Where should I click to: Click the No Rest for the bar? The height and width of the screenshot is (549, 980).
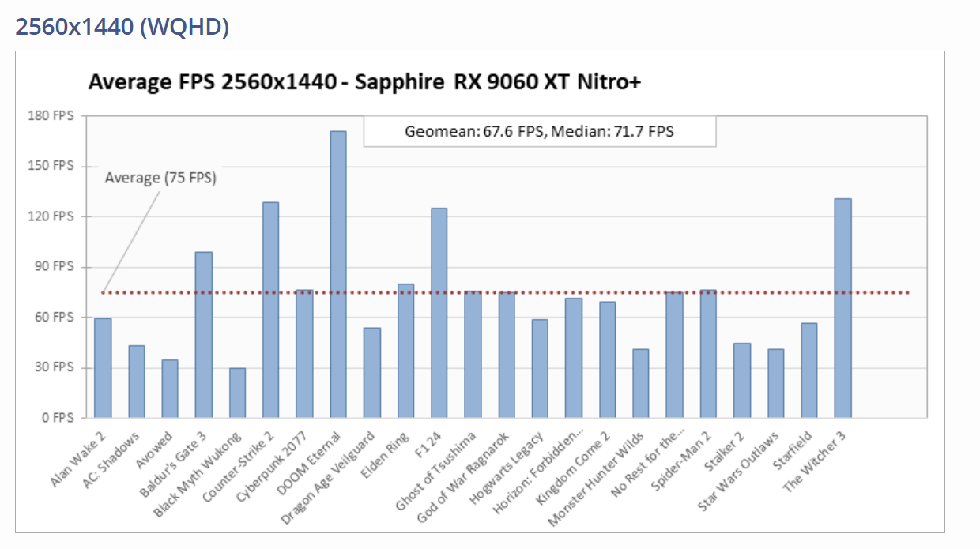point(674,355)
